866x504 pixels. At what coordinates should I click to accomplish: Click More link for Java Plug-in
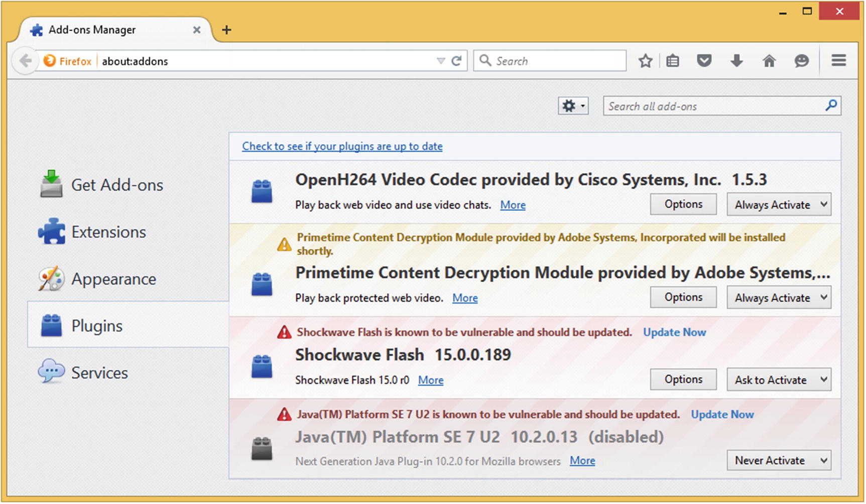tap(582, 461)
